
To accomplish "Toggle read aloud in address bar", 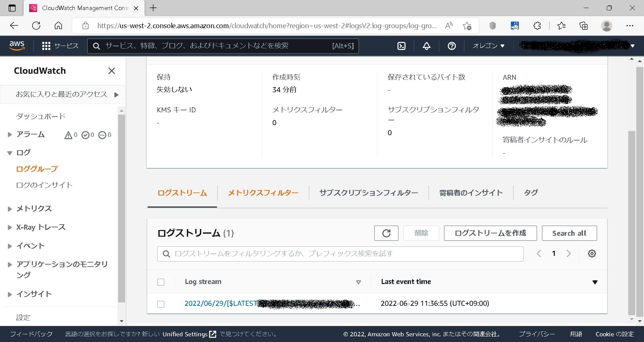I will pos(449,26).
